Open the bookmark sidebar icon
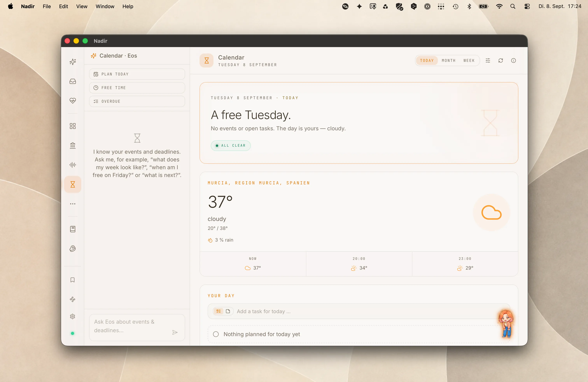This screenshot has height=382, width=588. [x=73, y=280]
